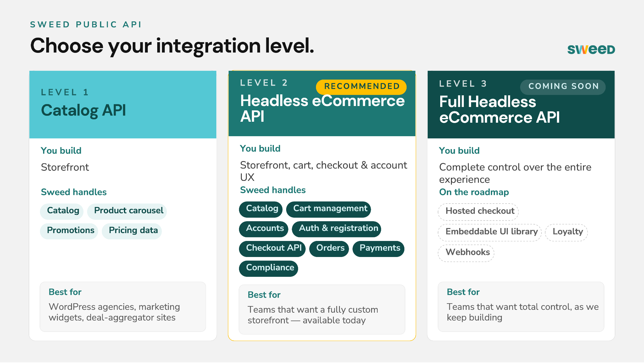
Task: Click 'Sweed handles' heading in Level 1
Action: pos(74,193)
